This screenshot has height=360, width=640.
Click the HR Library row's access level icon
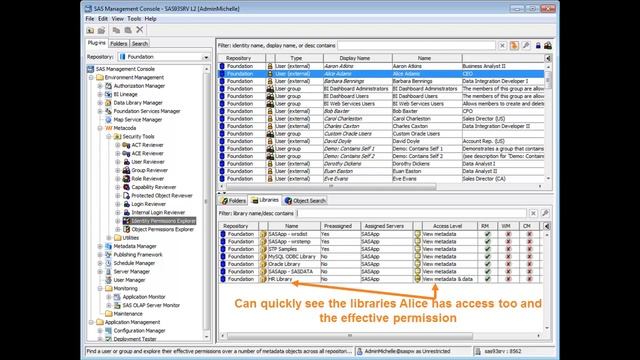coord(418,279)
